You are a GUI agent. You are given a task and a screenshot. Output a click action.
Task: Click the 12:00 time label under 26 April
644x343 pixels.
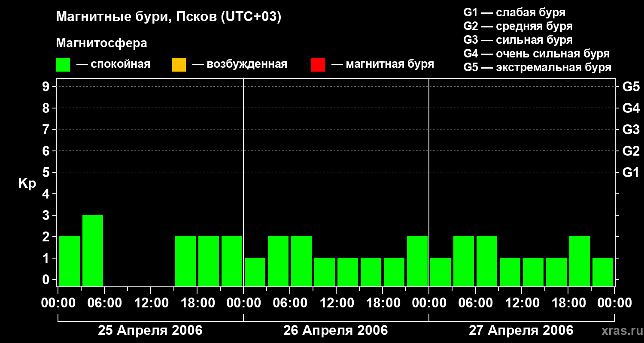tap(336, 303)
